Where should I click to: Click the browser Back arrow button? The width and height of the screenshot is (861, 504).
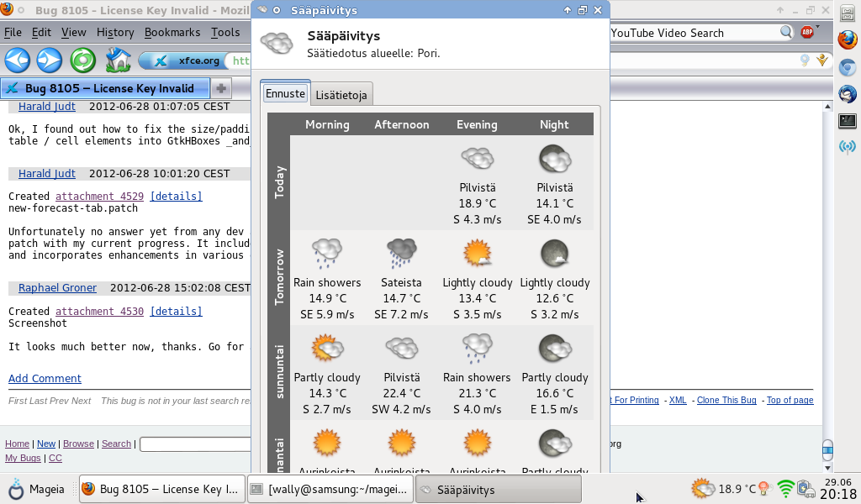(18, 60)
